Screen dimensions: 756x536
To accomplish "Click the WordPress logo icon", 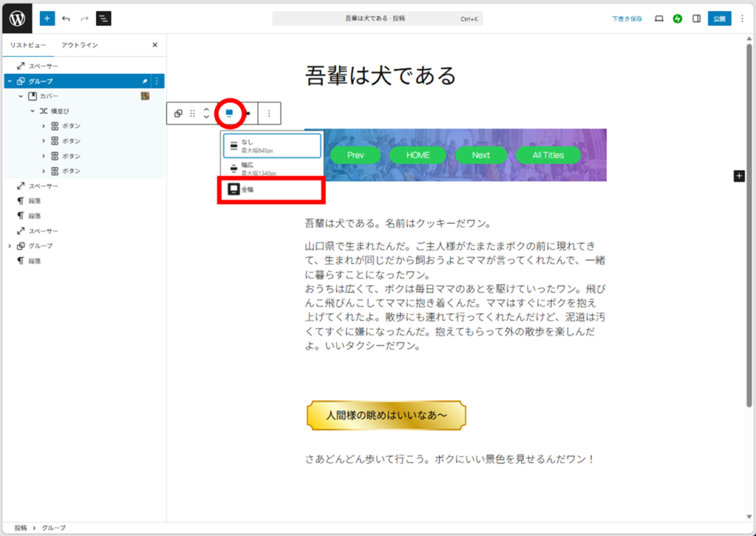I will (x=16, y=18).
